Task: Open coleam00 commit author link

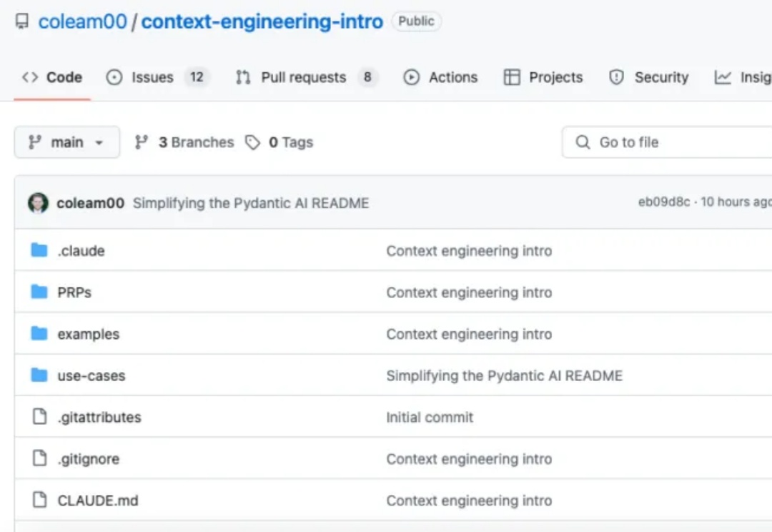Action: click(90, 203)
